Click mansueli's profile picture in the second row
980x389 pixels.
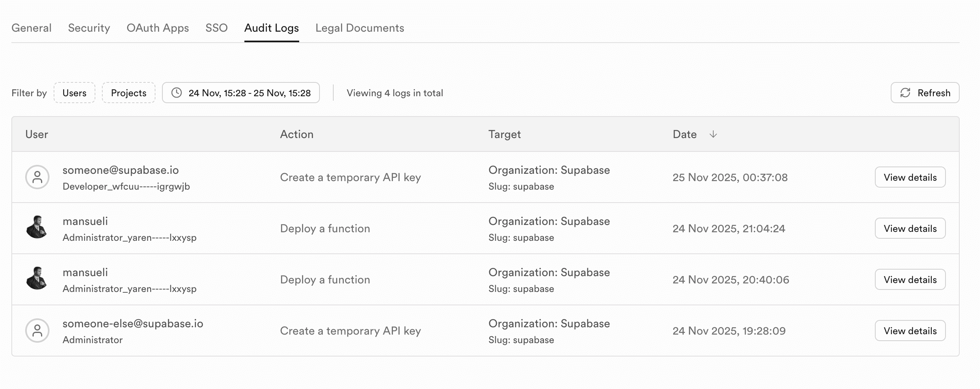tap(37, 228)
